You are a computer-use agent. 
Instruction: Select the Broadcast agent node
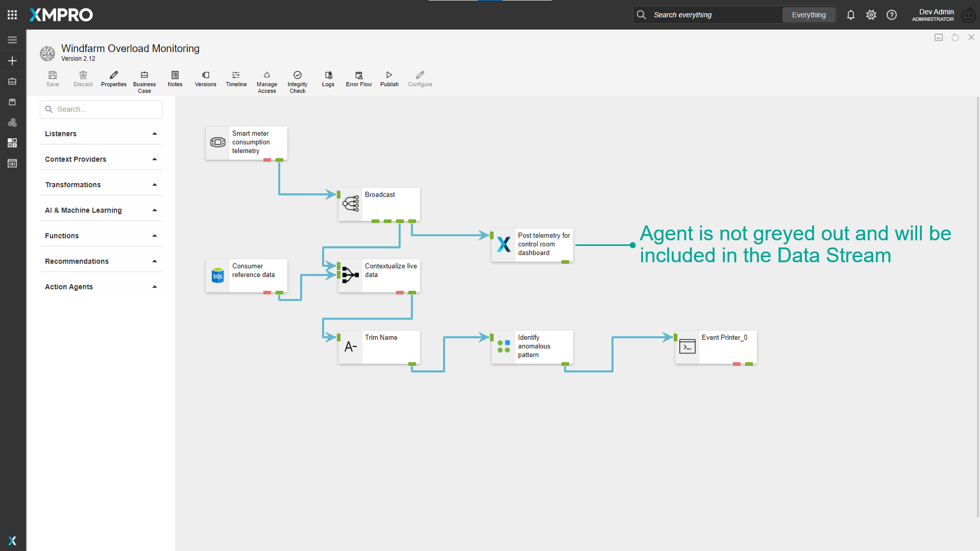[379, 204]
